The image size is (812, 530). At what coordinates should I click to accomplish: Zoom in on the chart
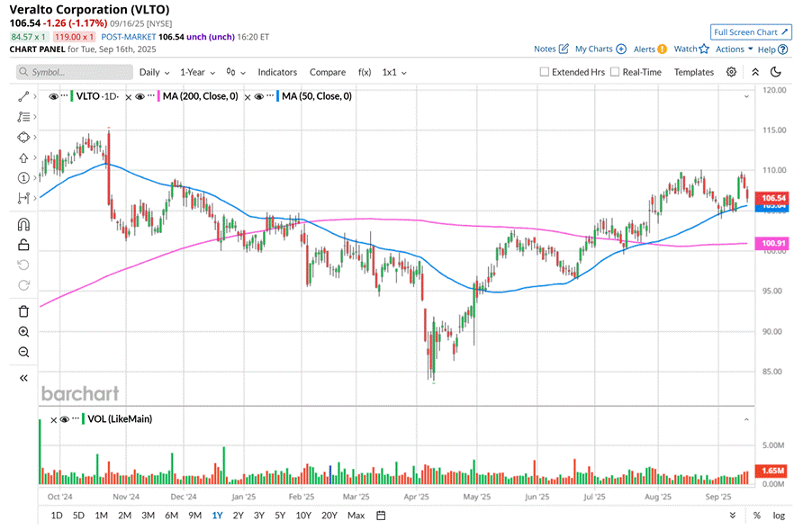(23, 332)
